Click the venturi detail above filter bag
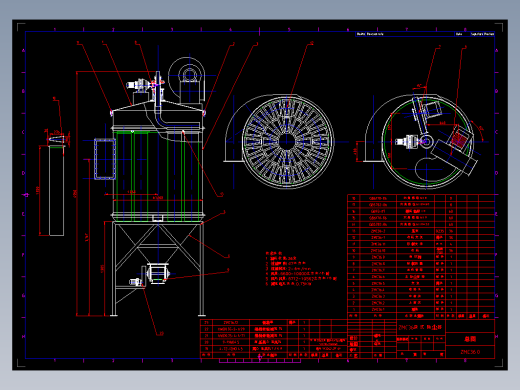 [57, 140]
